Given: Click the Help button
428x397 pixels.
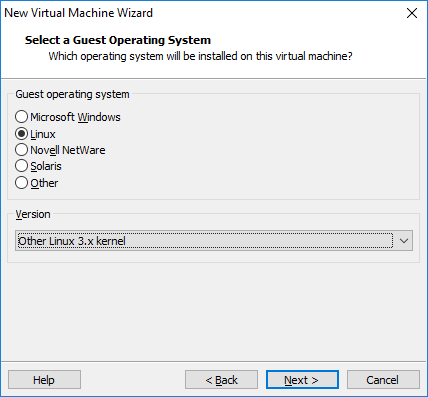Looking at the screenshot, I should [44, 380].
